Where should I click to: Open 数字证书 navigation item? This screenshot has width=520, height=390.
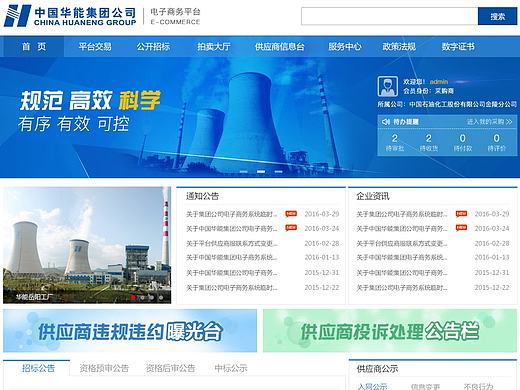pos(458,46)
